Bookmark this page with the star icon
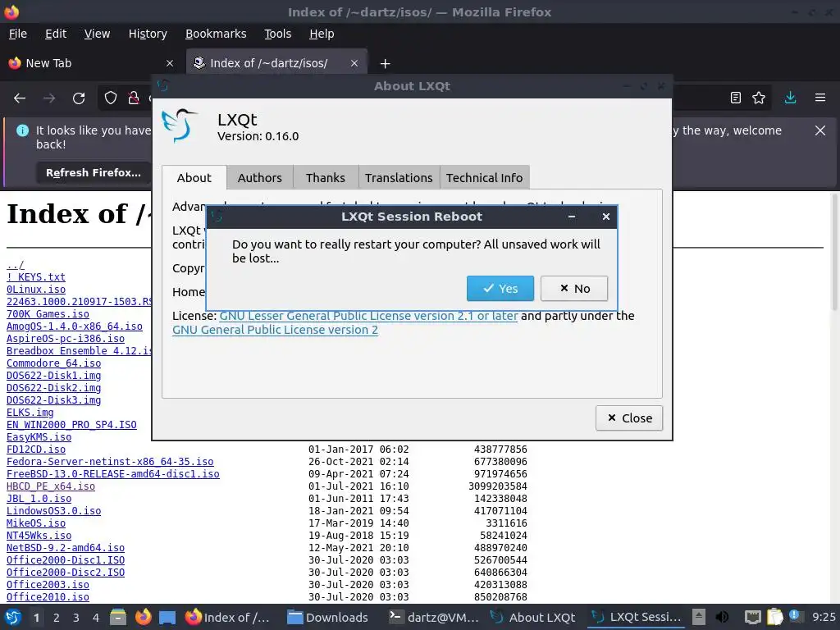 tap(759, 98)
